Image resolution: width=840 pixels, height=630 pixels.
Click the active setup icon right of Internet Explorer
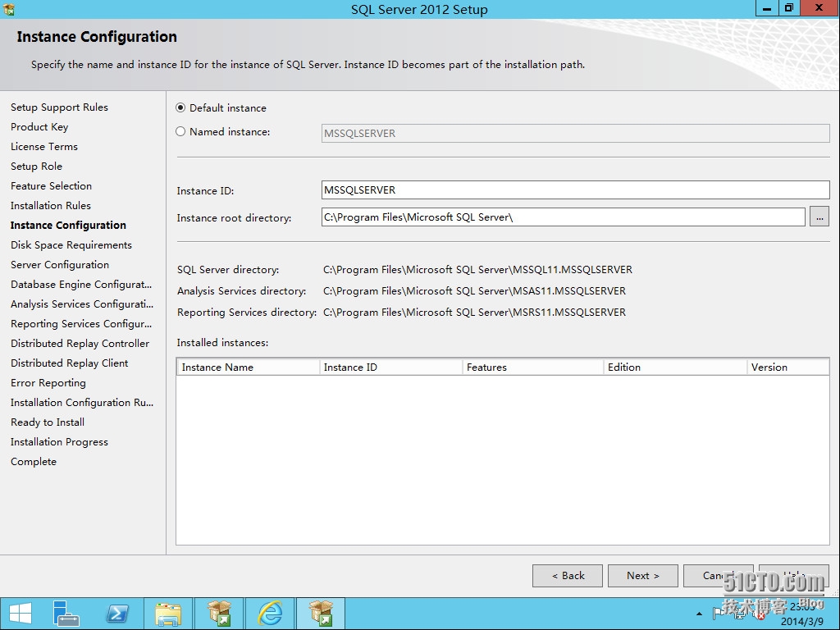pyautogui.click(x=321, y=614)
